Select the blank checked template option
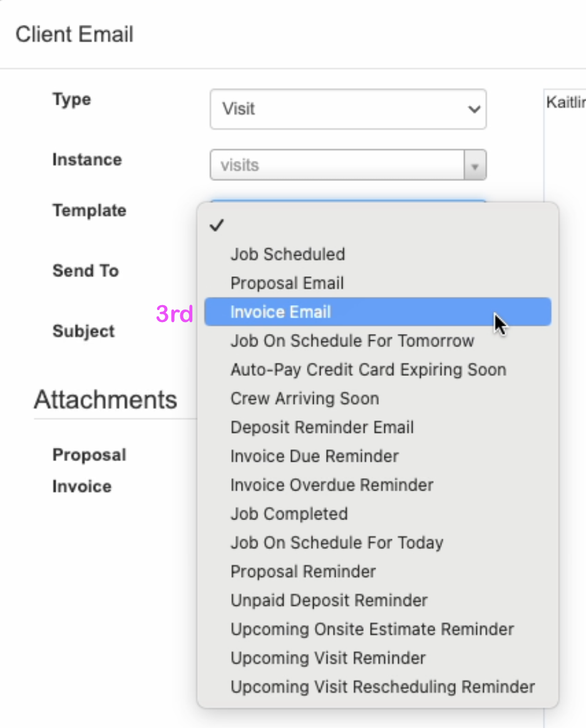Image resolution: width=586 pixels, height=728 pixels. coord(378,226)
